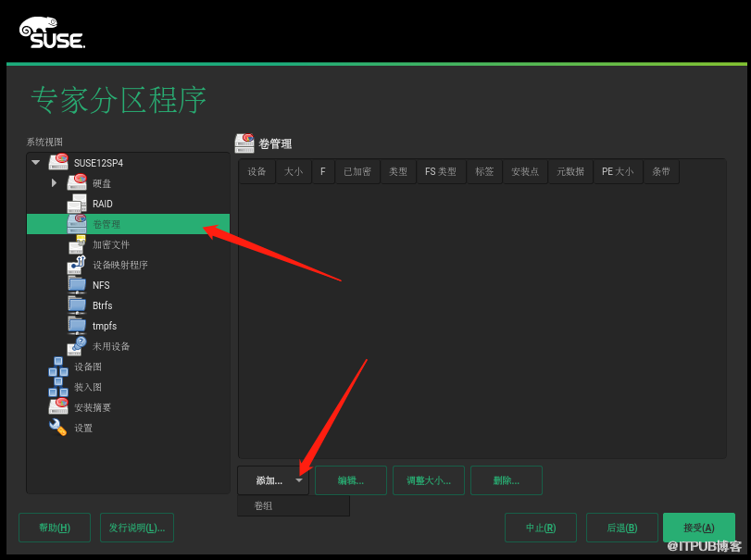Sort by 元数据 column header
Screen dimensions: 751x560
tap(570, 171)
